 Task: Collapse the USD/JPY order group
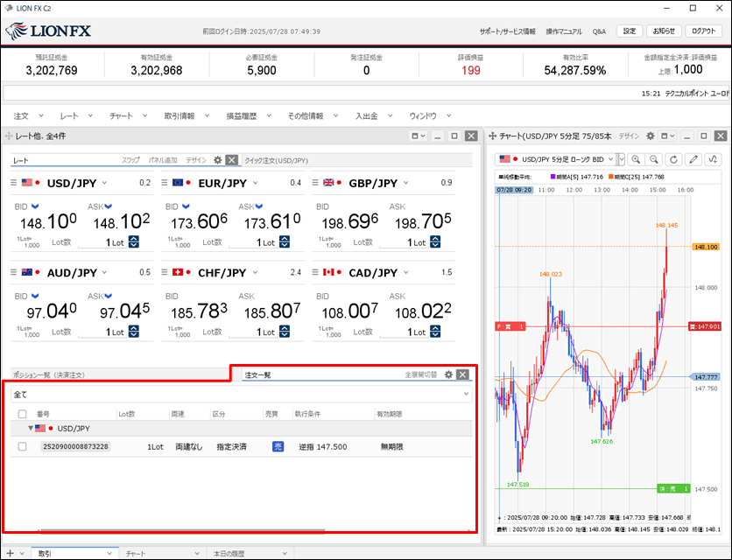(32, 429)
